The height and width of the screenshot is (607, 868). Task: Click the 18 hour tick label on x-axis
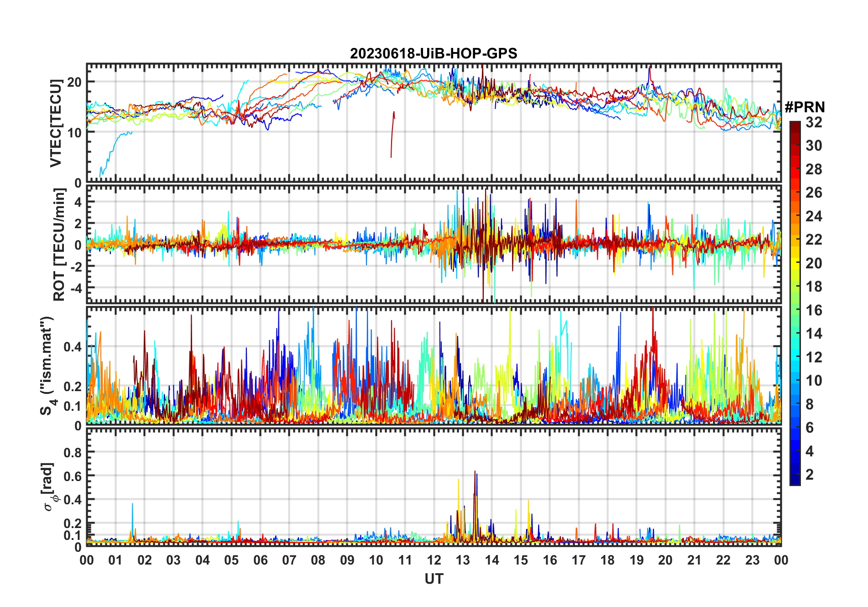click(x=607, y=560)
